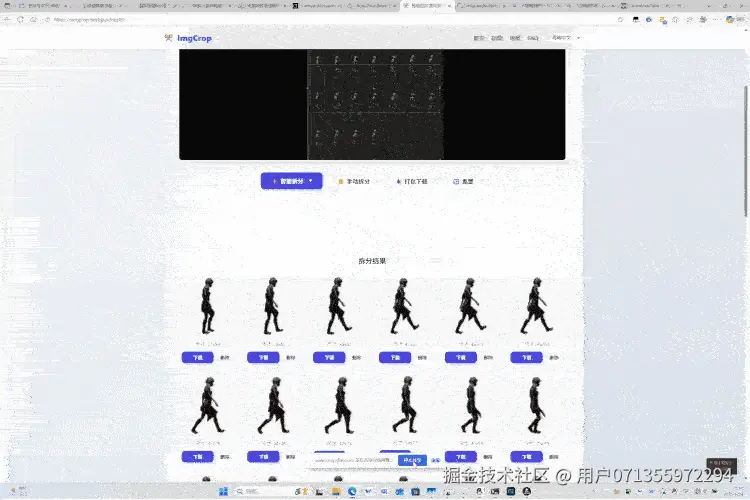Open the language dropdown in the site header
The image size is (750, 500).
click(x=565, y=37)
